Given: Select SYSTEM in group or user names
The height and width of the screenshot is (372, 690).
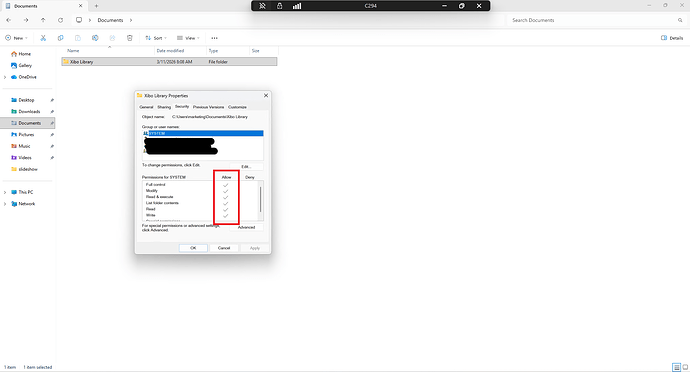Looking at the screenshot, I should click(x=203, y=133).
